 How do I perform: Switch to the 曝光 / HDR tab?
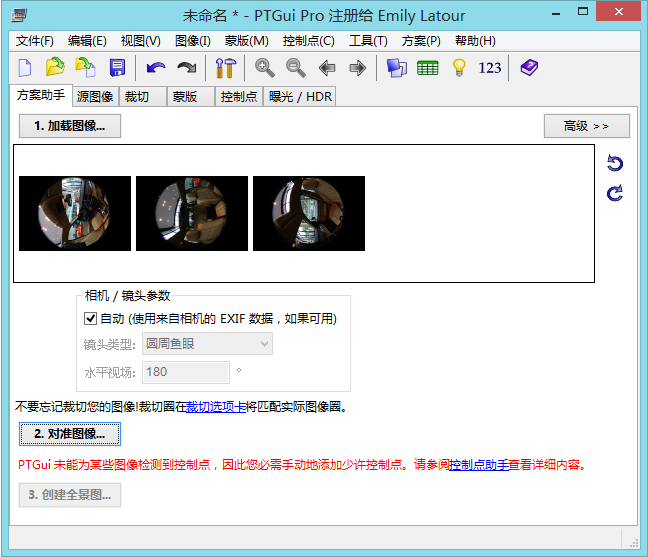coord(300,97)
